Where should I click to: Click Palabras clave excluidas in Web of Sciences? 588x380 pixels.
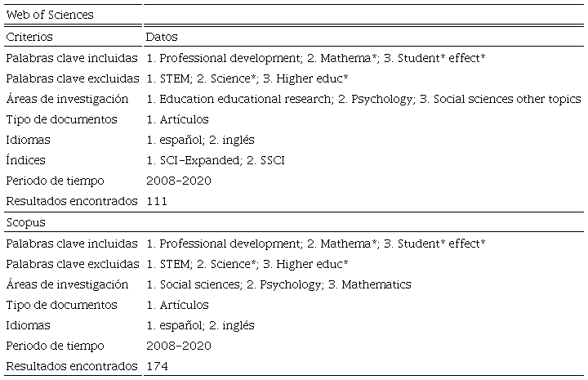pyautogui.click(x=72, y=78)
